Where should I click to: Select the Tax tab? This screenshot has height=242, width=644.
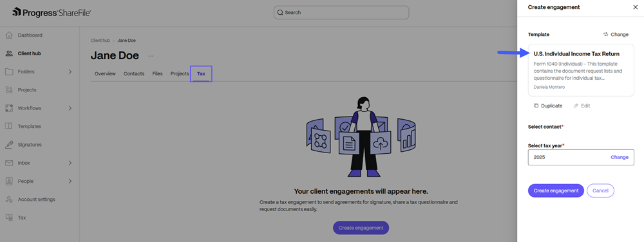click(x=201, y=74)
